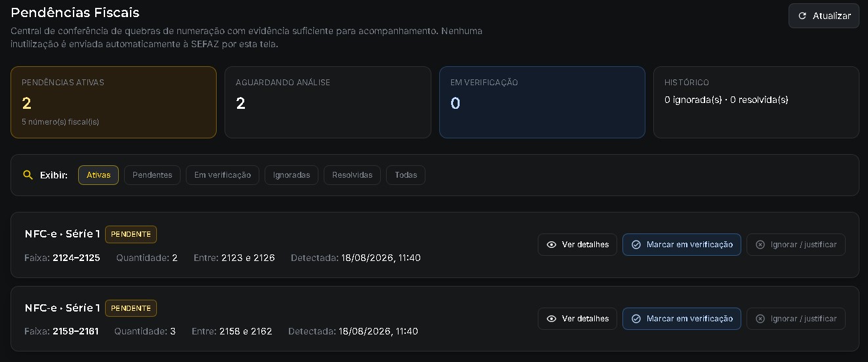
Task: Select the Aguardando Análise card
Action: click(x=328, y=102)
